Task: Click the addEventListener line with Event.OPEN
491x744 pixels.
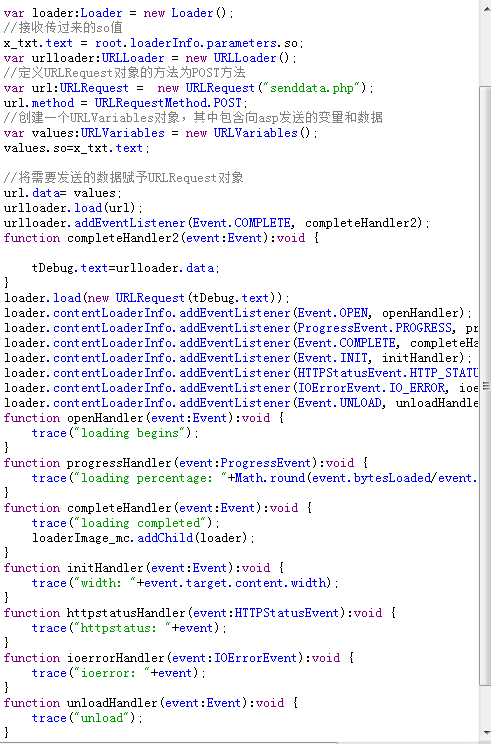Action: (238, 313)
